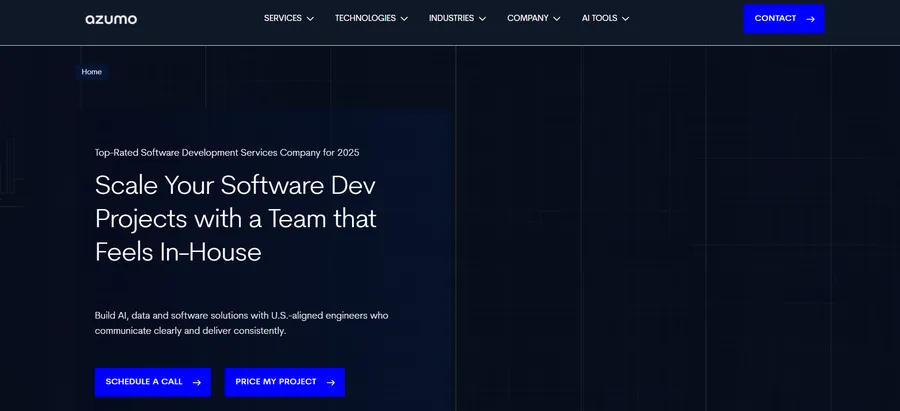The height and width of the screenshot is (411, 900).
Task: Click the arrow icon in the Contact button
Action: [x=810, y=19]
